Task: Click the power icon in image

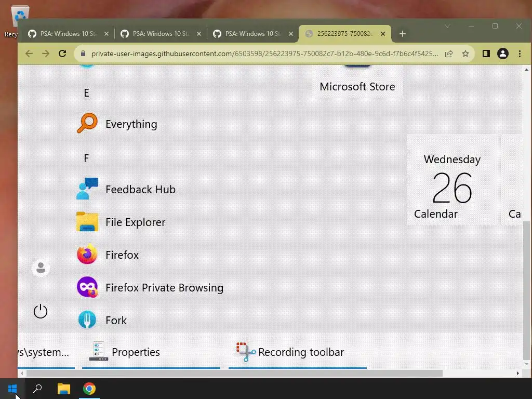Action: (41, 311)
